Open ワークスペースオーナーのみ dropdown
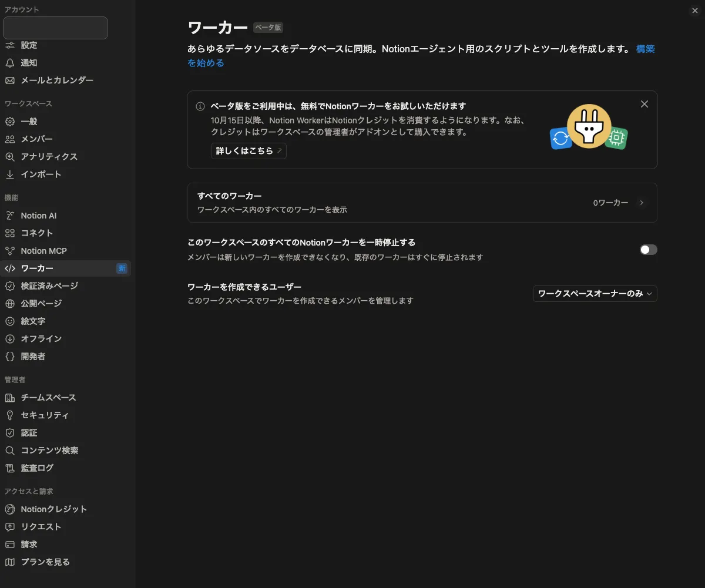Image resolution: width=705 pixels, height=588 pixels. [595, 294]
